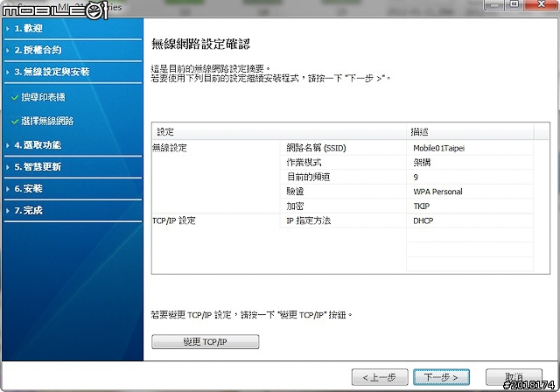The height and width of the screenshot is (392, 560).
Task: Expand arrow next to 1. 歡迎
Action: [x=8, y=29]
